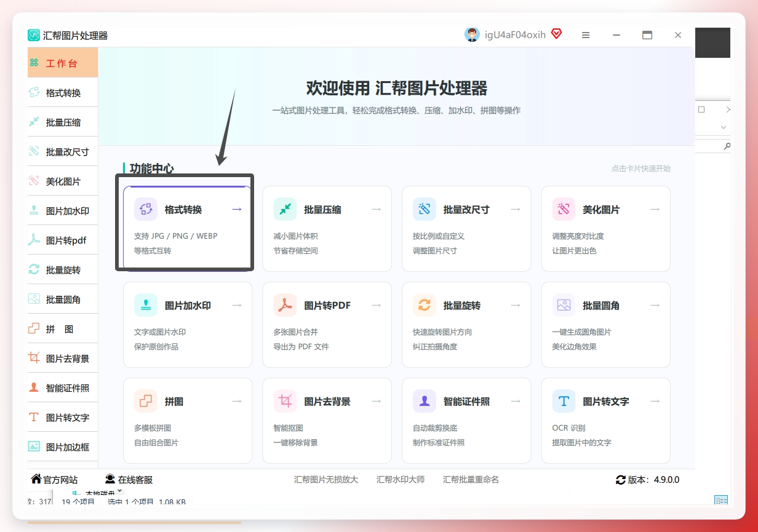Click the 格式转换 card icon
The width and height of the screenshot is (758, 532).
pyautogui.click(x=146, y=209)
